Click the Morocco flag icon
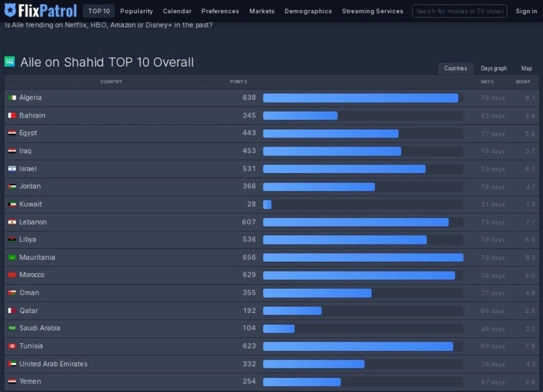This screenshot has width=543, height=392. (12, 275)
